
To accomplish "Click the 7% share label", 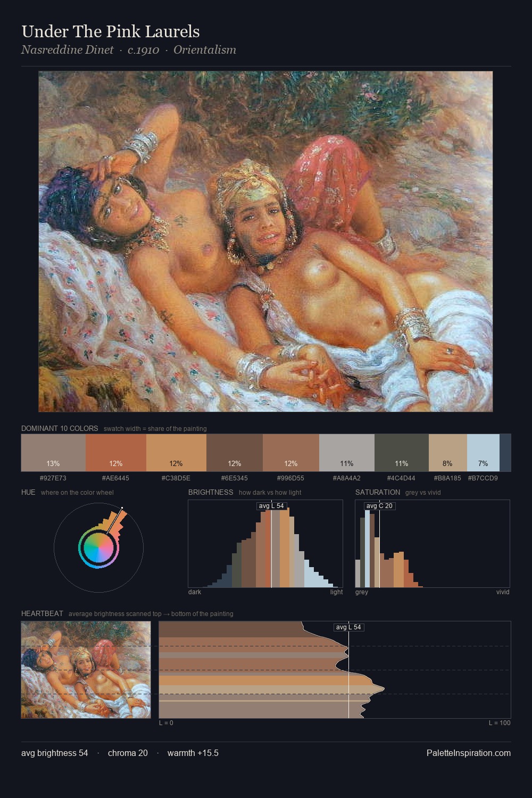I will tap(483, 463).
